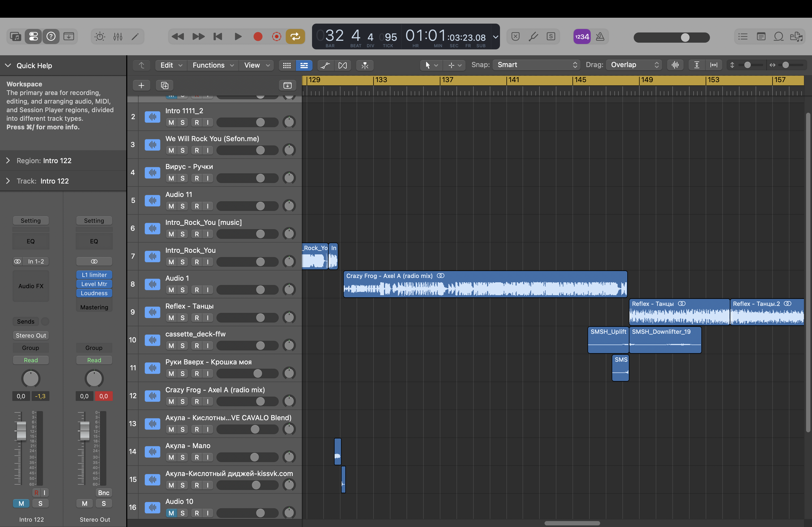Toggle the Flex show/hide icon
812x527 pixels.
pyautogui.click(x=343, y=65)
